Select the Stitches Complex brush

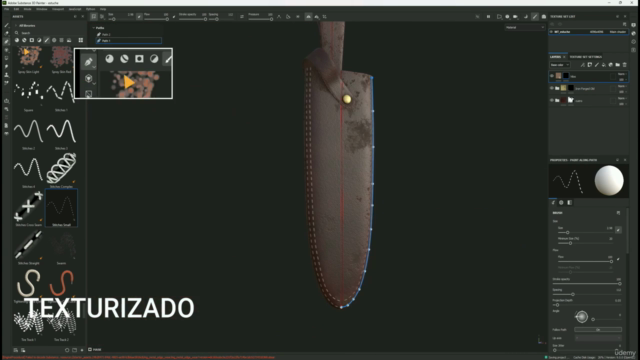[61, 170]
